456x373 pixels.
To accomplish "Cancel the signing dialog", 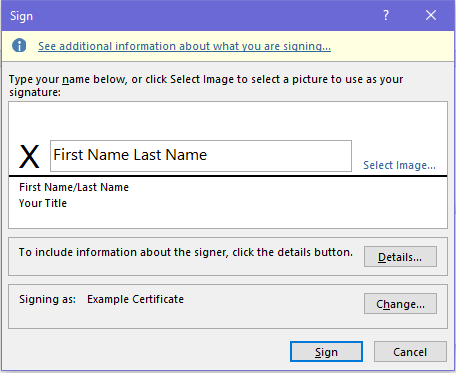I will pos(410,352).
